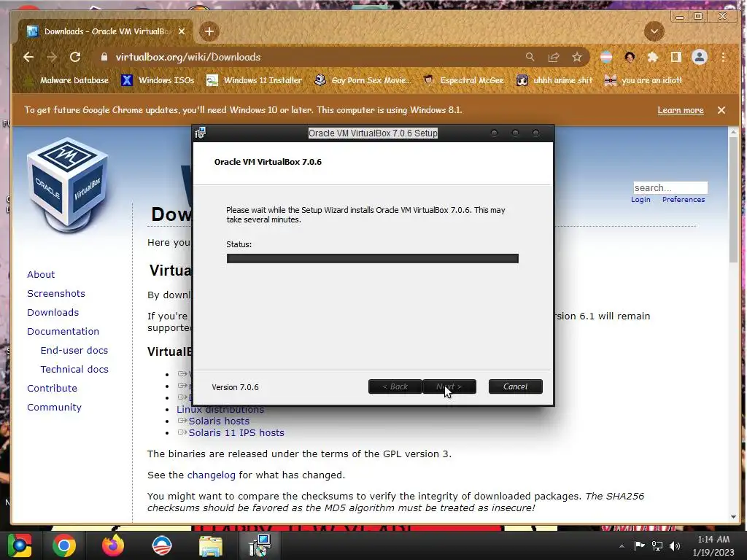The width and height of the screenshot is (747, 560).
Task: Open the changelog link
Action: click(211, 475)
